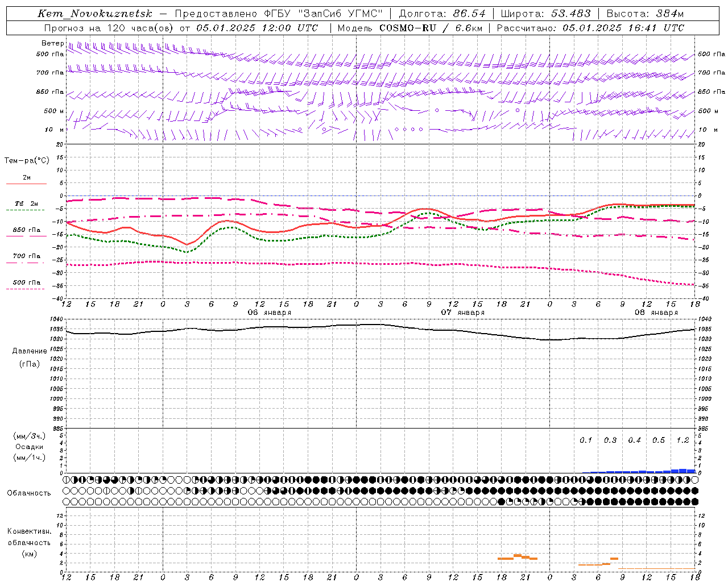Click the Тем-ра(°C) axis title
Screen dimensions: 728x582
coord(27,161)
